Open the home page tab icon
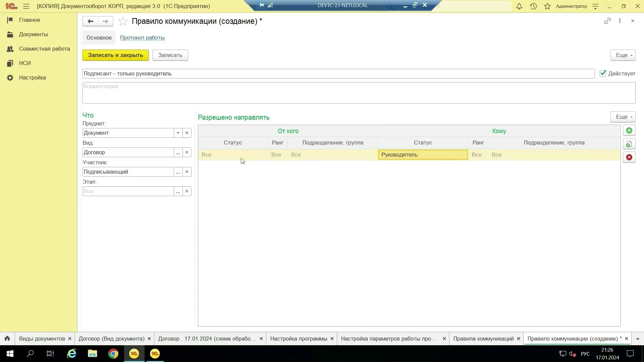Image resolution: width=644 pixels, height=362 pixels. pos(7,339)
